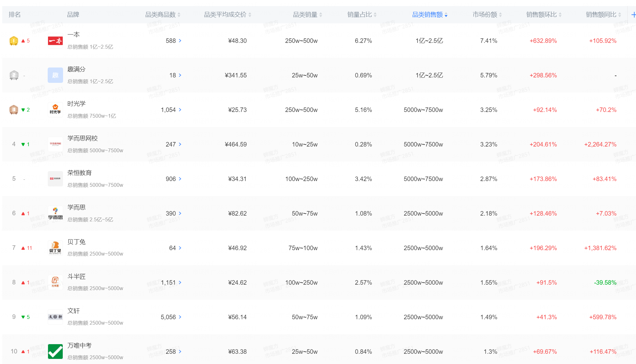Open the 学而思网校 brand name link
The width and height of the screenshot is (636, 364).
point(83,138)
